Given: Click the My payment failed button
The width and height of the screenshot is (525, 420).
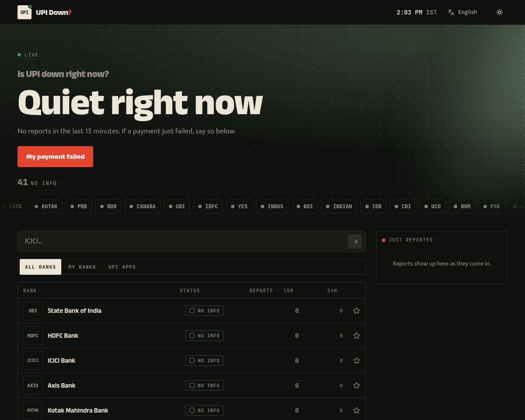Looking at the screenshot, I should (x=55, y=157).
